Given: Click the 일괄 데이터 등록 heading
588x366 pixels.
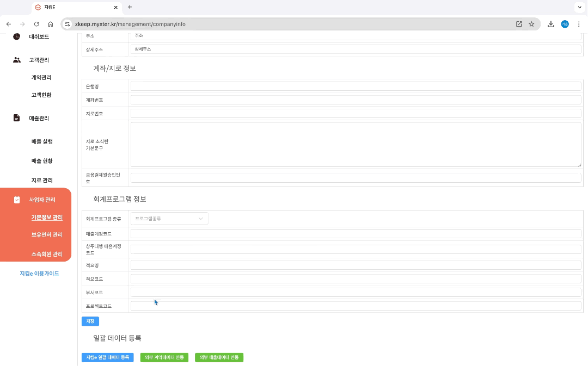Looking at the screenshot, I should 117,338.
